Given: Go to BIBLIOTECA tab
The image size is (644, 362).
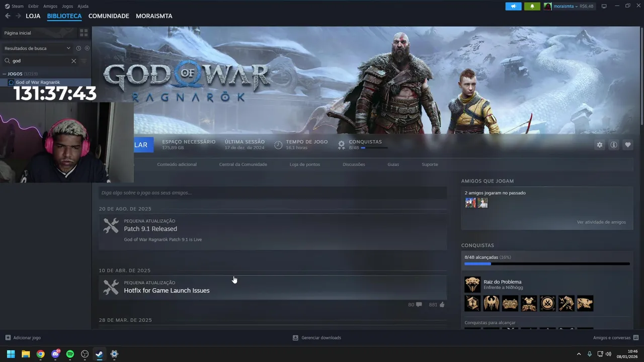Looking at the screenshot, I should pyautogui.click(x=64, y=16).
